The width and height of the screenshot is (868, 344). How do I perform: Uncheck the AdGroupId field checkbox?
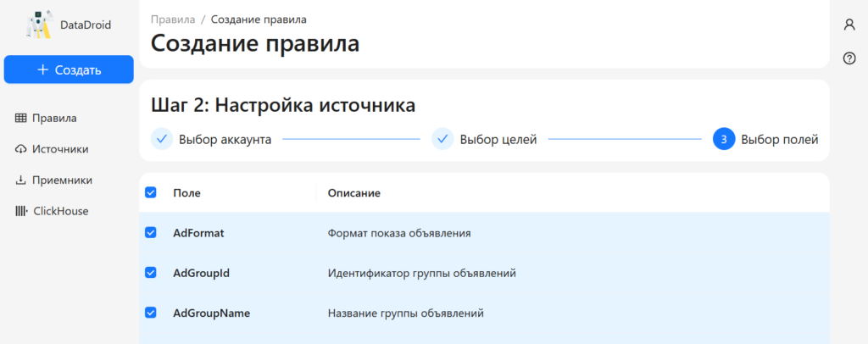click(x=151, y=273)
